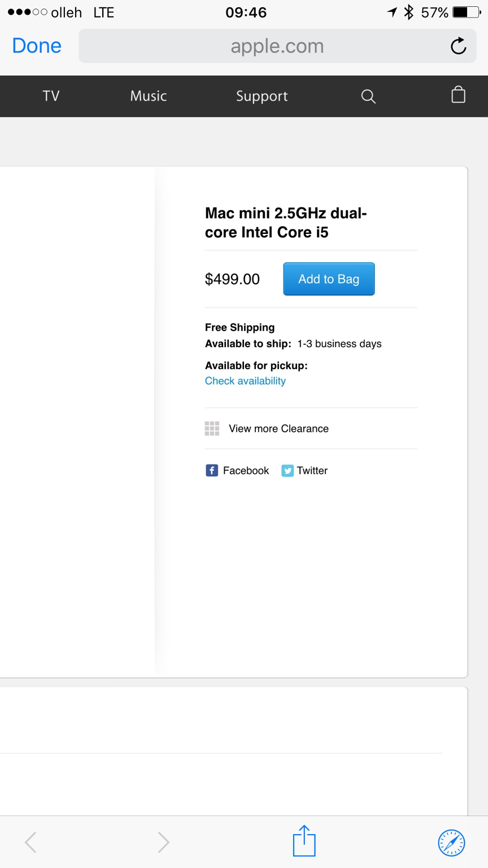Viewport: 488px width, 868px height.
Task: Open the page in Safari via compass icon
Action: (451, 843)
